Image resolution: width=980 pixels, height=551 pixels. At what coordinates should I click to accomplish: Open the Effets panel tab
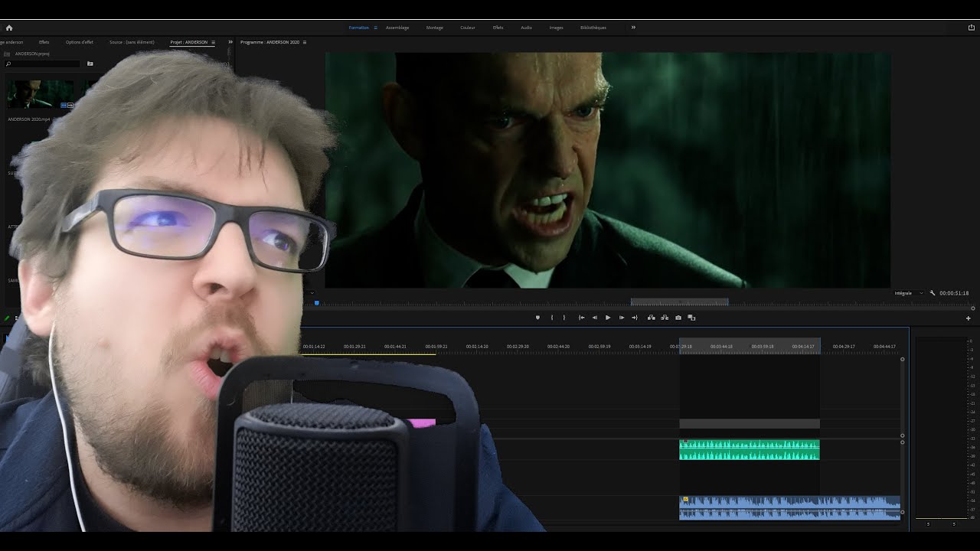click(44, 42)
